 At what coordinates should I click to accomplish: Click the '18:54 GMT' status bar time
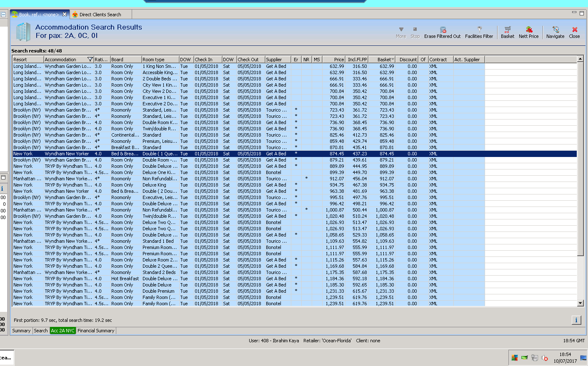coord(574,341)
